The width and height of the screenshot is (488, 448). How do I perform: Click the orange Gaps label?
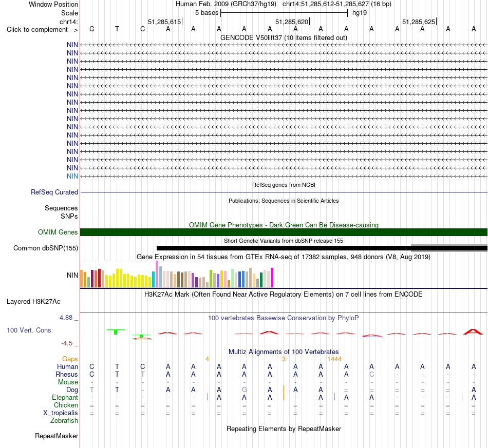[x=70, y=359]
